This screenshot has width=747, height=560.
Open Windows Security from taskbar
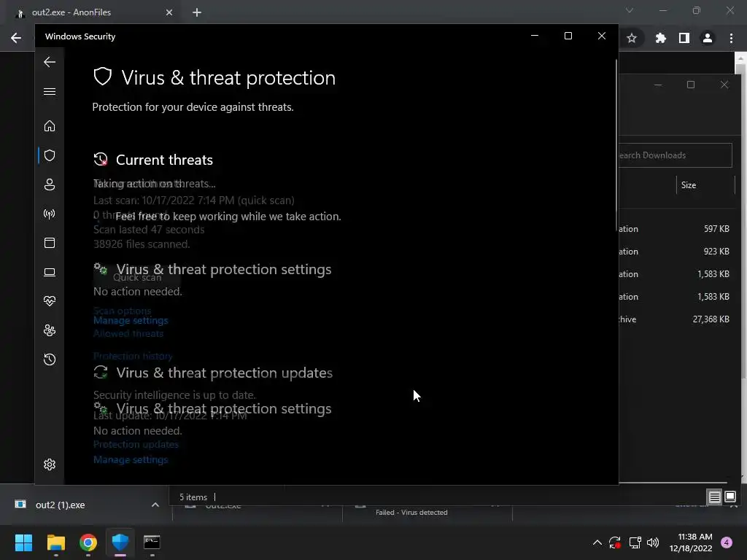120,542
